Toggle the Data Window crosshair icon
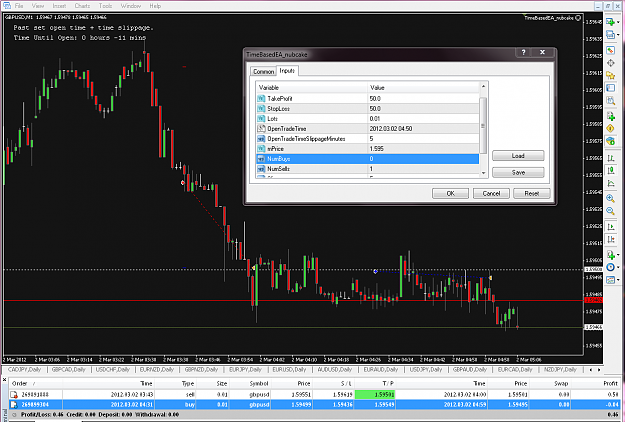This screenshot has width=625, height=422. (610, 63)
